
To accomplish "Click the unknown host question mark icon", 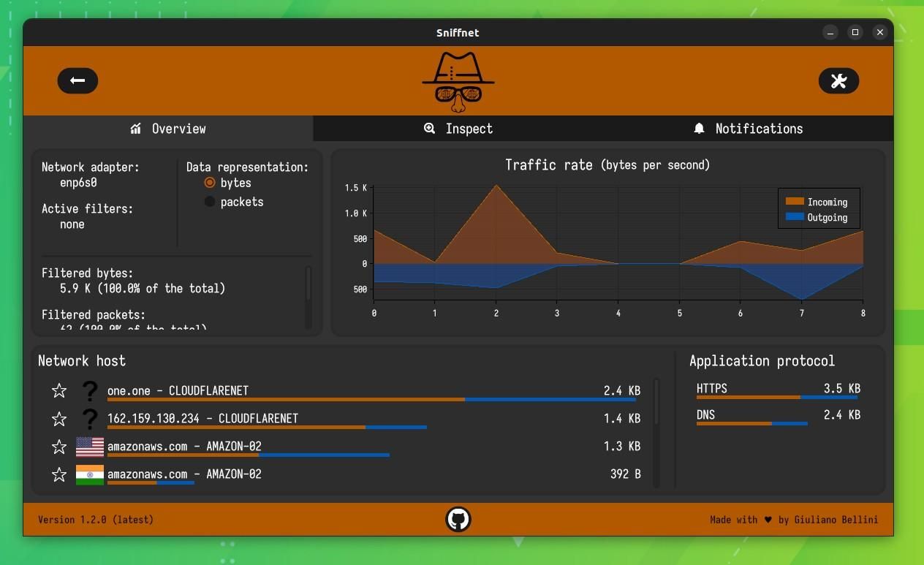I will 89,390.
